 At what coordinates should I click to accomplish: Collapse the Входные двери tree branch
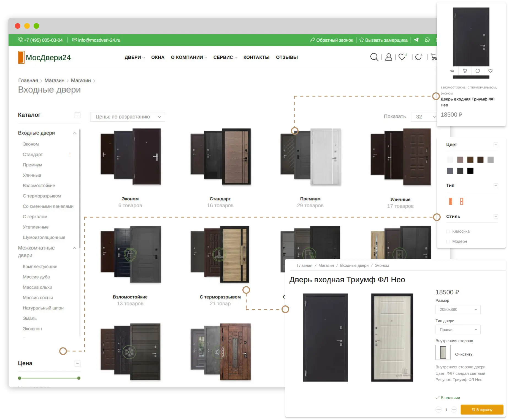point(74,133)
